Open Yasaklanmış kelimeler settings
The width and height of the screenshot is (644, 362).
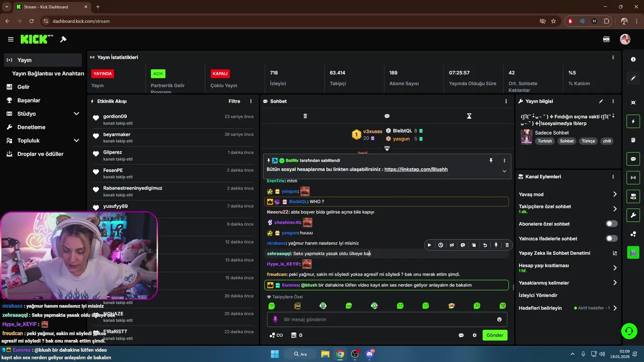click(x=614, y=283)
